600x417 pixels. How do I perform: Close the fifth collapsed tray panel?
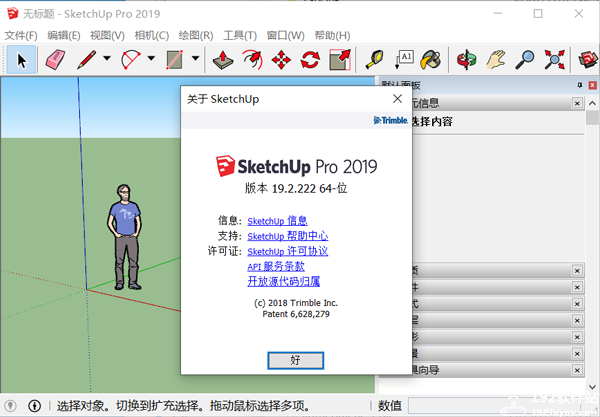tap(577, 337)
